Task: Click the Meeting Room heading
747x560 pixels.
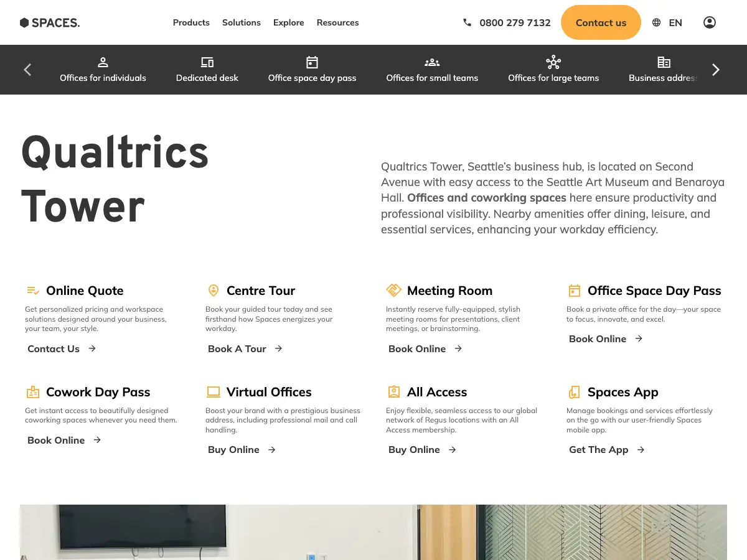Action: pyautogui.click(x=449, y=291)
